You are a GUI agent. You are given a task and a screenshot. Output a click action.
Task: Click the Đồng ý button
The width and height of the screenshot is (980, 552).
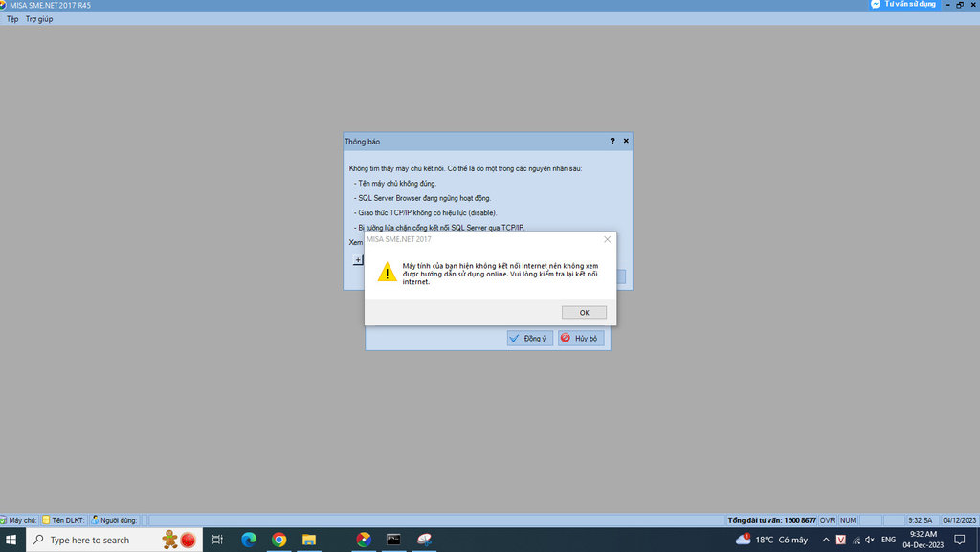(x=530, y=338)
